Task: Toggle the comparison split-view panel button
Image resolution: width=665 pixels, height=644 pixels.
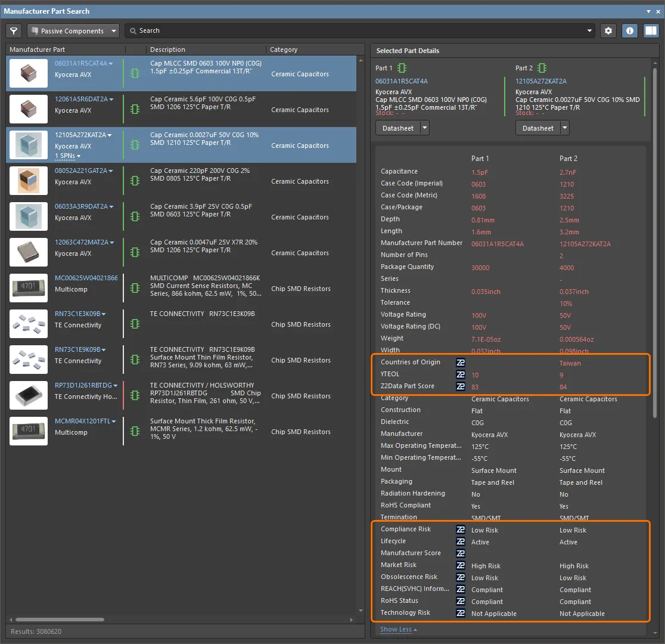Action: point(651,31)
